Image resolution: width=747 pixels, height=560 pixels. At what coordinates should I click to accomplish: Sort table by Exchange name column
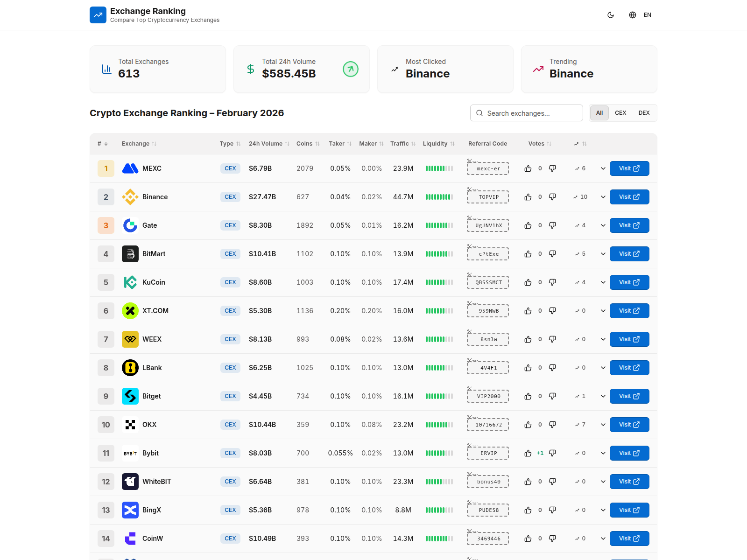pos(139,144)
